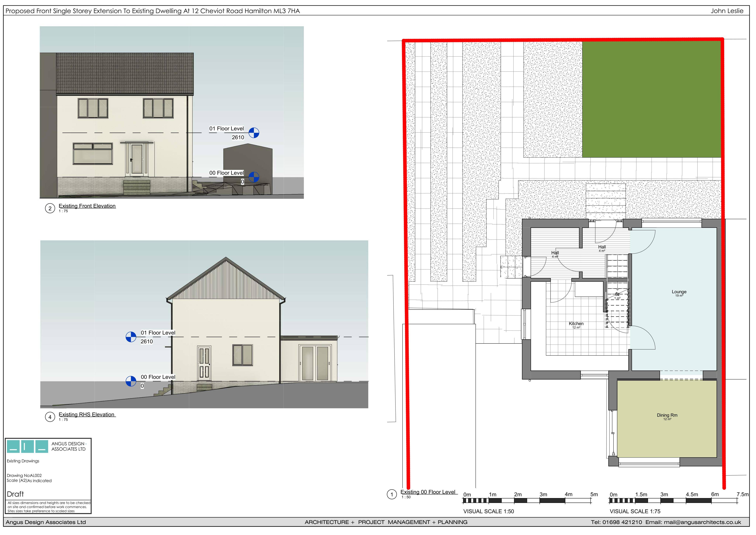Click the 'Lounge' room label
The height and width of the screenshot is (535, 756).
click(679, 292)
